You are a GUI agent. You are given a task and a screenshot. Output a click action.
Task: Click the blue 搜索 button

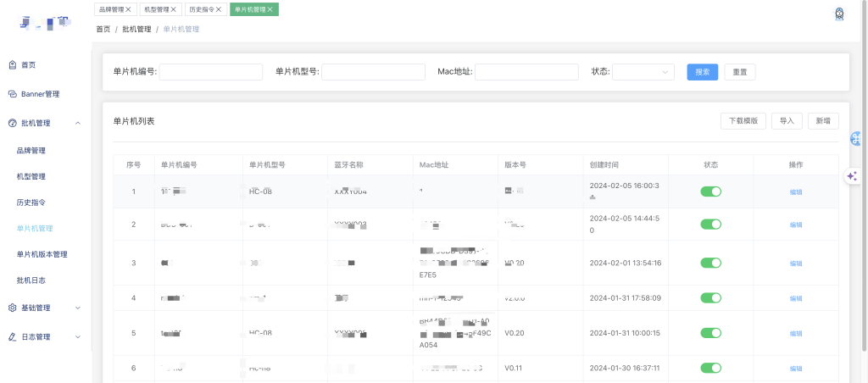point(702,72)
